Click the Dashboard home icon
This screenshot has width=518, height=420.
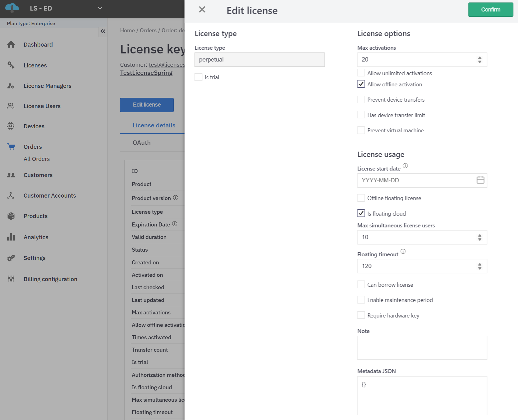tap(11, 45)
